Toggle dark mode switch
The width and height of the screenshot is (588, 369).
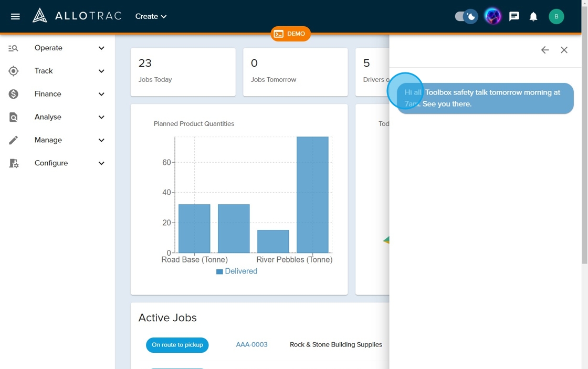coord(466,16)
